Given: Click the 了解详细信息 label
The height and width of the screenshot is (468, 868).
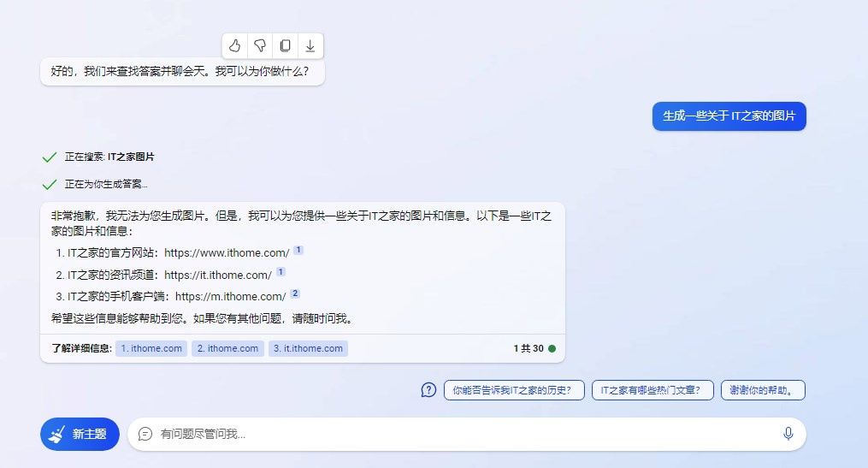Looking at the screenshot, I should click(x=81, y=348).
